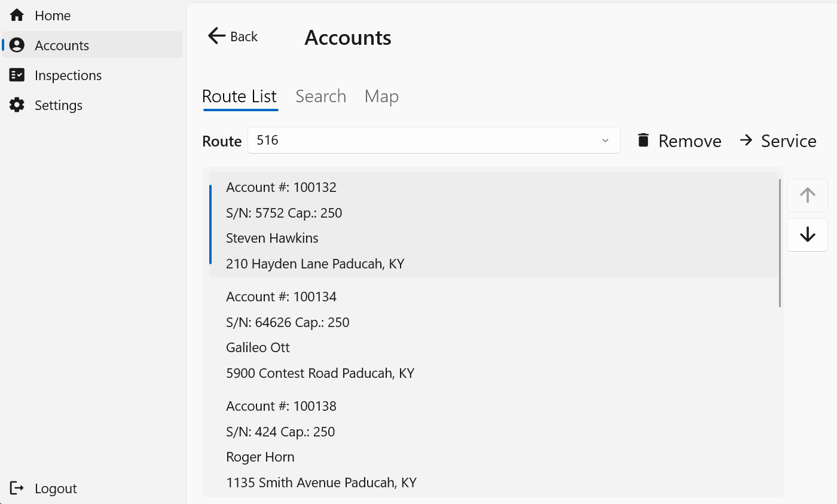Open the Route dropdown showing 516
Viewport: 837px width, 504px height.
tap(424, 140)
